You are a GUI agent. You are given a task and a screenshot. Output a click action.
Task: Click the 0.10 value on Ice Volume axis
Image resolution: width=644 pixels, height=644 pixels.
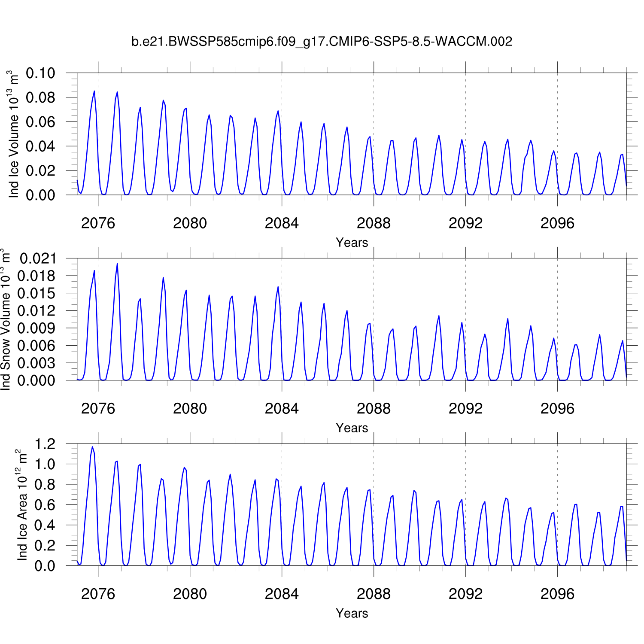[41, 73]
